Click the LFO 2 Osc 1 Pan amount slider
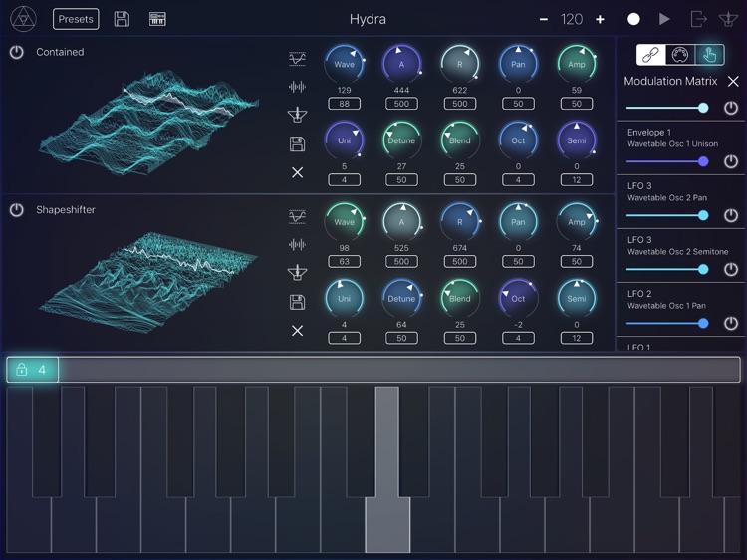The image size is (747, 560). tap(667, 323)
